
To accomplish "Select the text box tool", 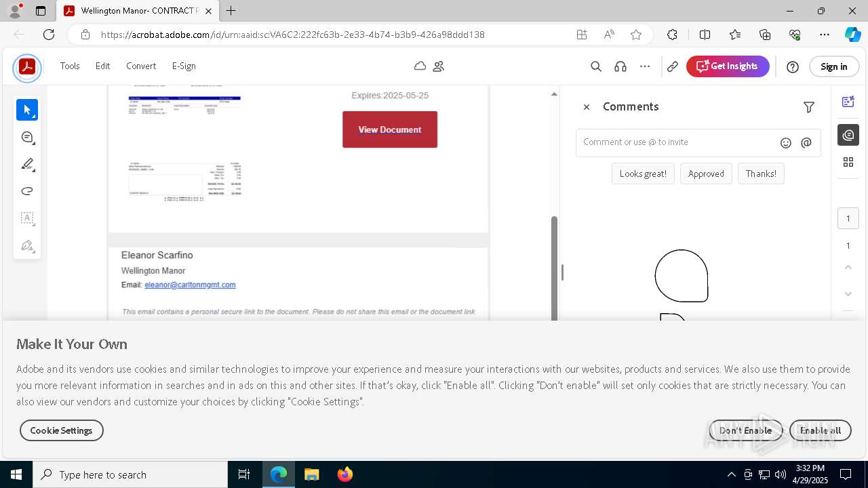I will (x=27, y=218).
